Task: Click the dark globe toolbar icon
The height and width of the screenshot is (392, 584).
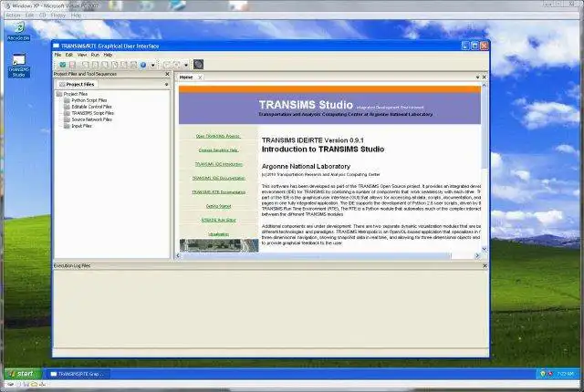Action: [x=199, y=65]
